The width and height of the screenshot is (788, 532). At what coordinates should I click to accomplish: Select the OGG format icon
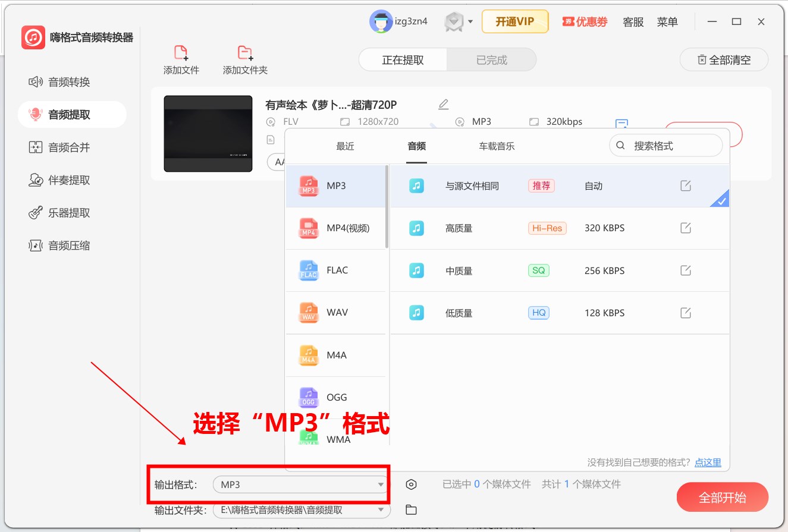(x=309, y=398)
